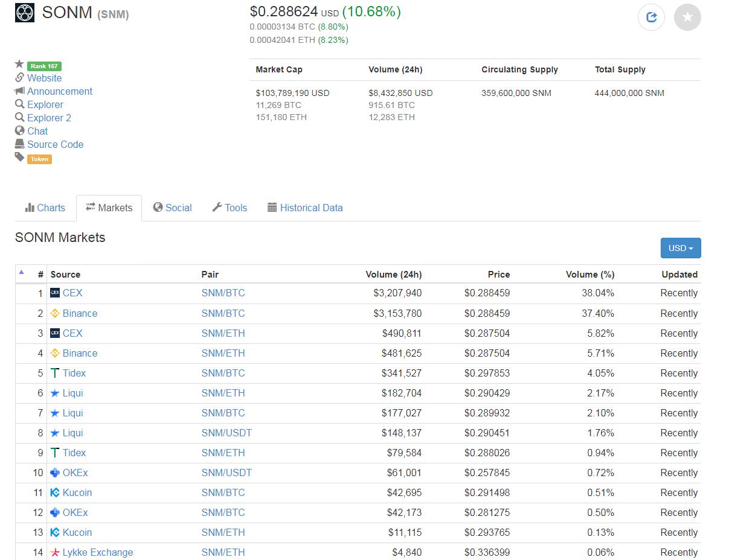Open the Explorer link
Screen dimensions: 732x560
(45, 104)
